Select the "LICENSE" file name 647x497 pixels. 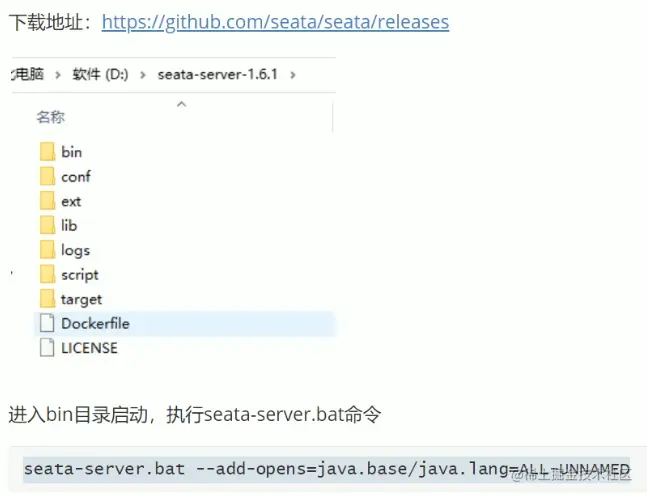(89, 348)
